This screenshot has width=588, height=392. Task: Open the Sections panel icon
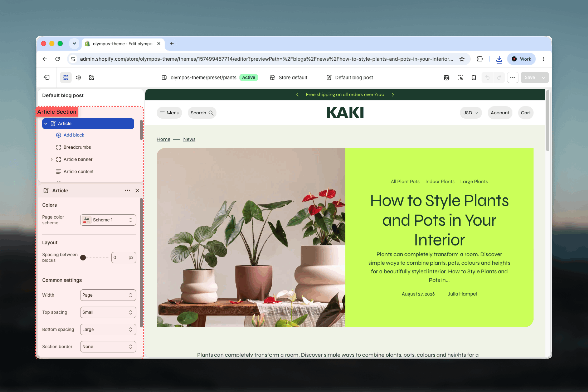66,77
